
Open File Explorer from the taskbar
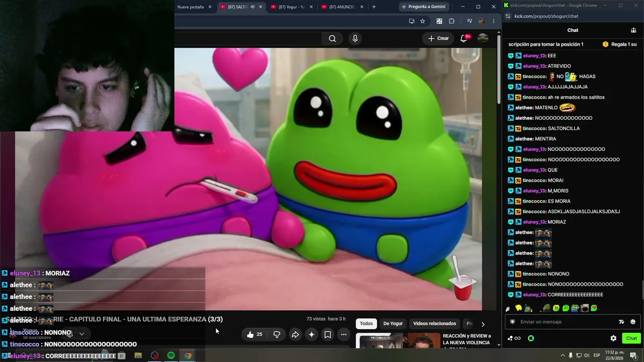(x=138, y=355)
